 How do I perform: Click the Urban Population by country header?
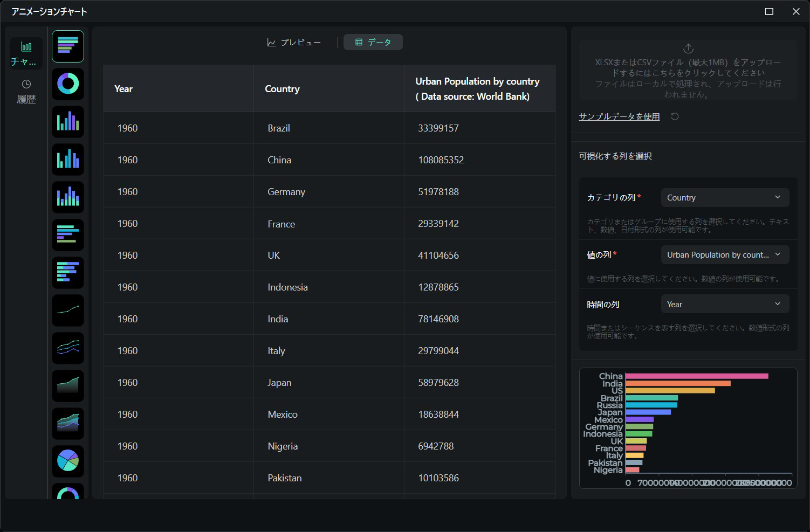click(x=480, y=89)
